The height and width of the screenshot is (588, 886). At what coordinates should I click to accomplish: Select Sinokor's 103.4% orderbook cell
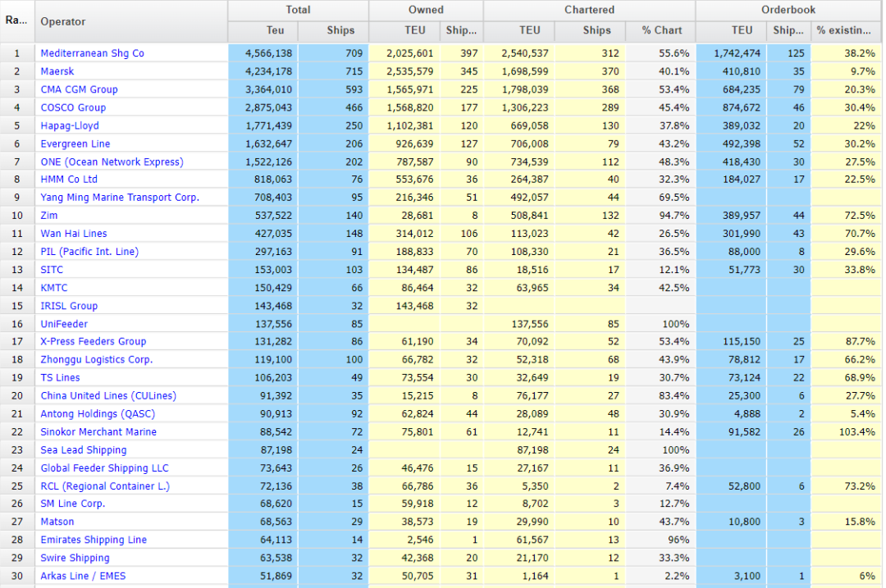pyautogui.click(x=846, y=431)
